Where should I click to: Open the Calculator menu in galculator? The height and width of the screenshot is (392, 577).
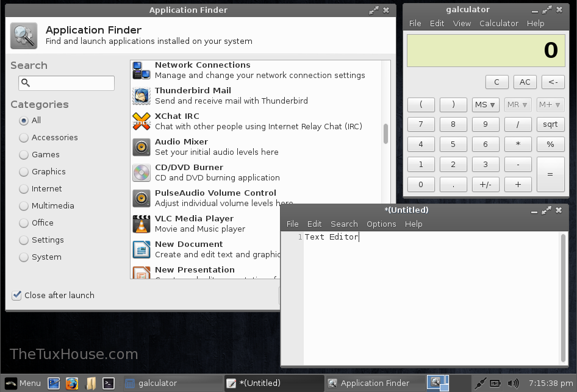498,23
